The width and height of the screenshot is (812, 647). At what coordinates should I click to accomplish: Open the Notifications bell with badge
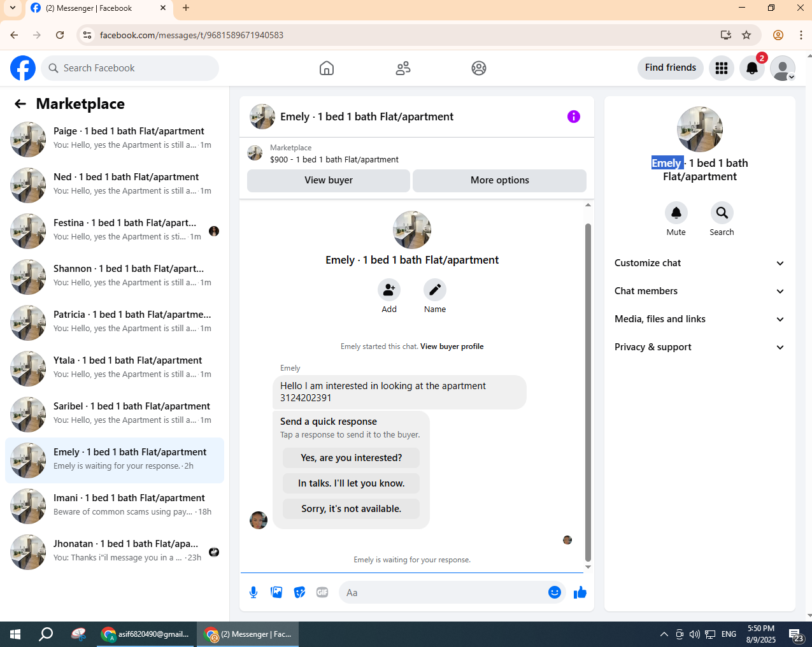pyautogui.click(x=752, y=68)
